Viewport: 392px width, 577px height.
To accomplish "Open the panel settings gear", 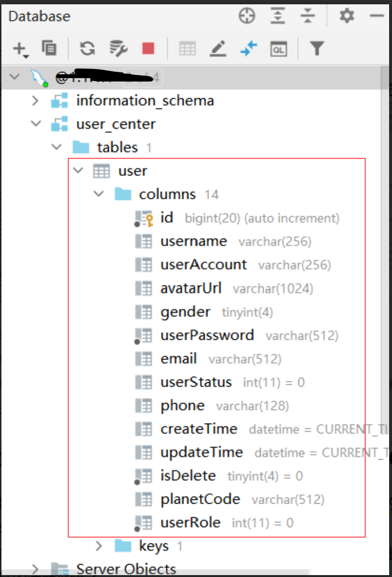I will [x=346, y=16].
